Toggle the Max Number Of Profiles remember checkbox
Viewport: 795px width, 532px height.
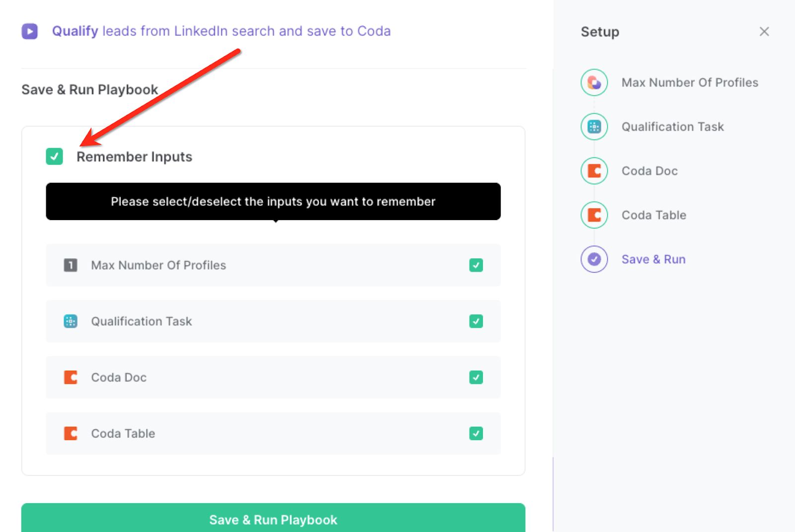(x=476, y=265)
